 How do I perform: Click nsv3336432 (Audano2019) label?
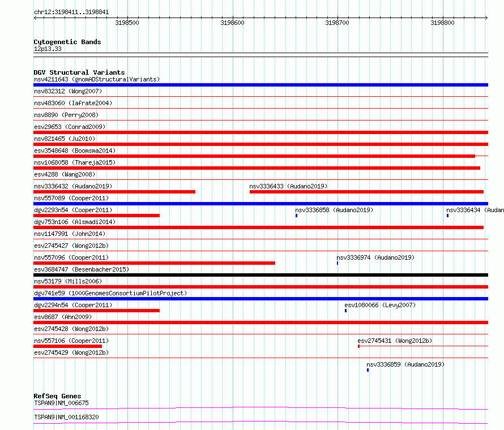click(x=73, y=186)
